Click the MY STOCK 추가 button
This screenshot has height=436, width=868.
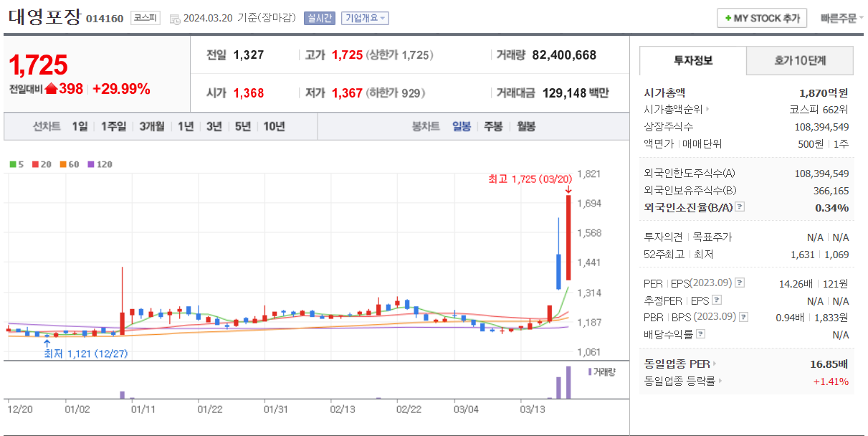[x=762, y=18]
